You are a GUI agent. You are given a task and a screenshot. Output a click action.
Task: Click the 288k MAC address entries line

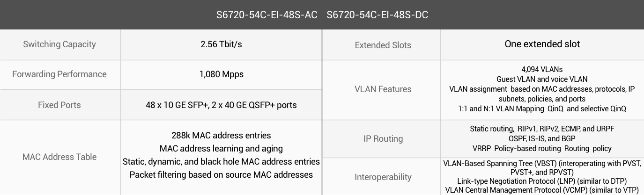point(221,135)
